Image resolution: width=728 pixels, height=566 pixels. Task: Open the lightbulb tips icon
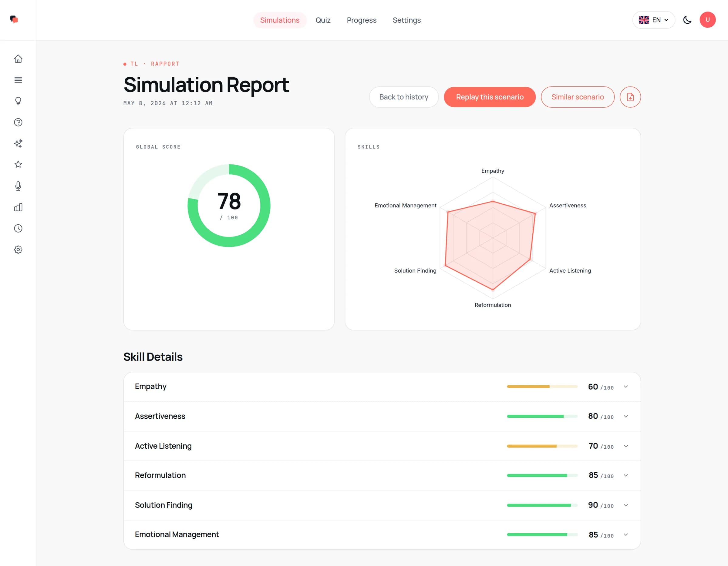pyautogui.click(x=18, y=101)
